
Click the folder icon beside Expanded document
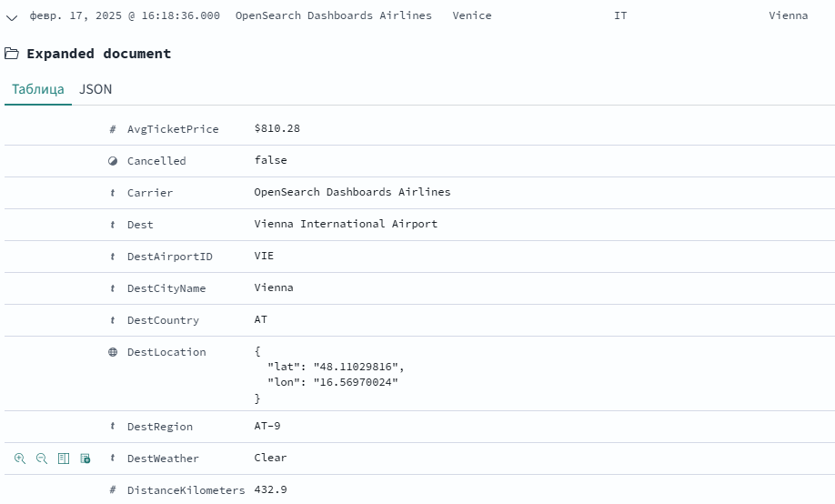[12, 54]
